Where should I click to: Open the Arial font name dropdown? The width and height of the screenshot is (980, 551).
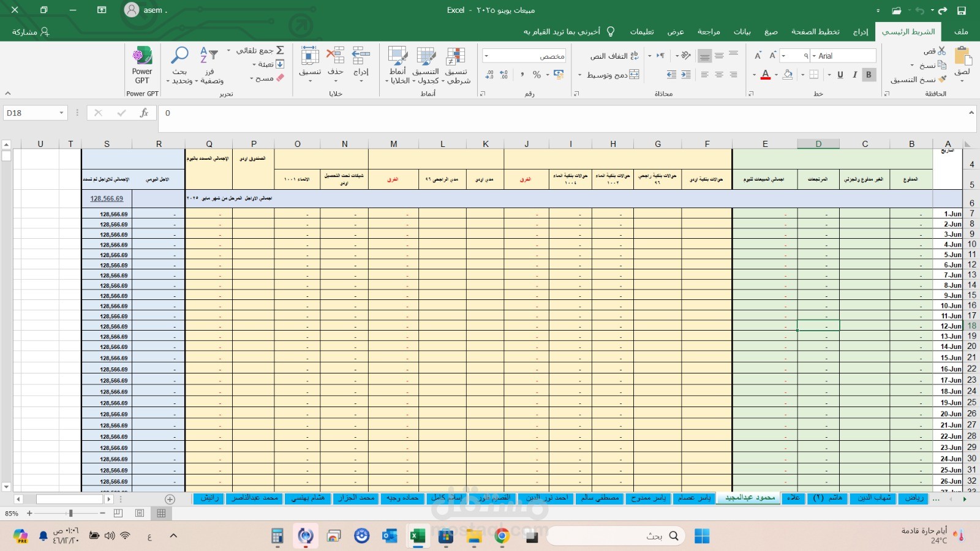[x=814, y=56]
